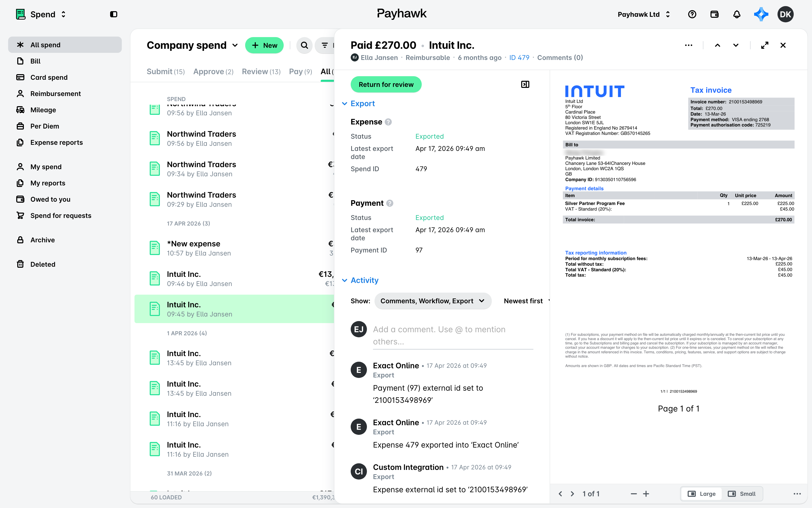This screenshot has width=812, height=508.
Task: Open the three-dot menu of expense header
Action: 688,45
